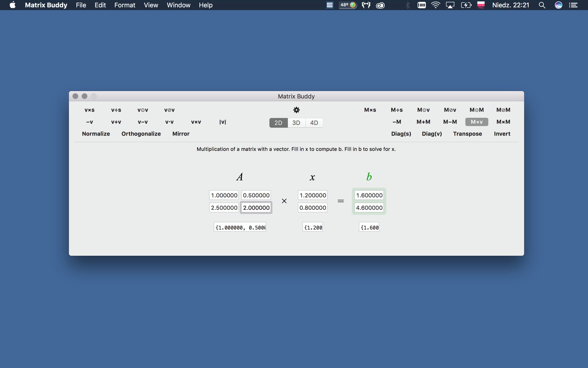Choose the Mirror operation

[181, 134]
